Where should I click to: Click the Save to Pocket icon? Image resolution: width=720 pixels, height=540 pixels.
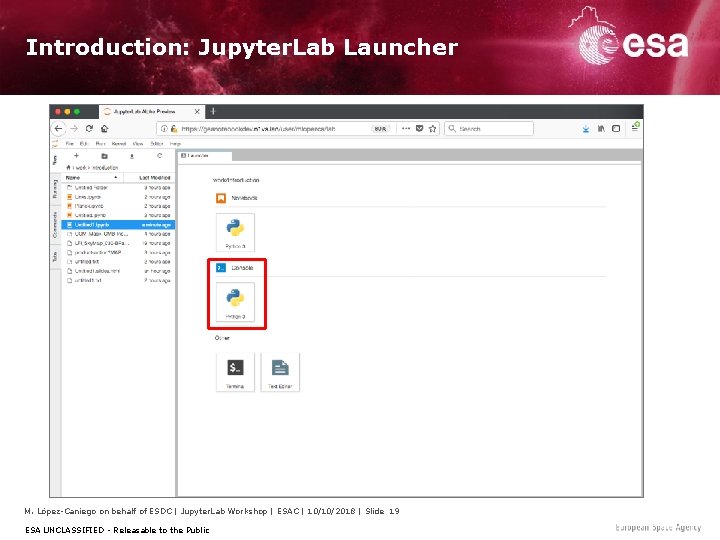pyautogui.click(x=419, y=129)
